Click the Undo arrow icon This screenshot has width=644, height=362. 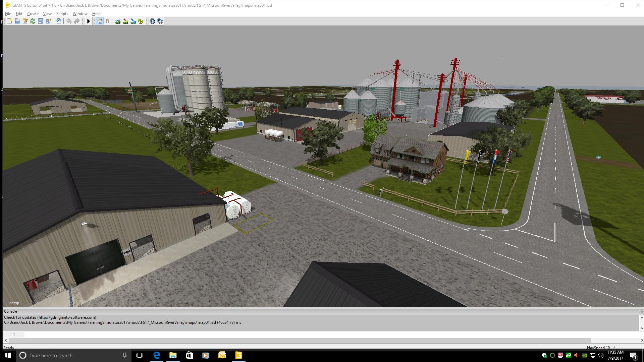coord(69,21)
